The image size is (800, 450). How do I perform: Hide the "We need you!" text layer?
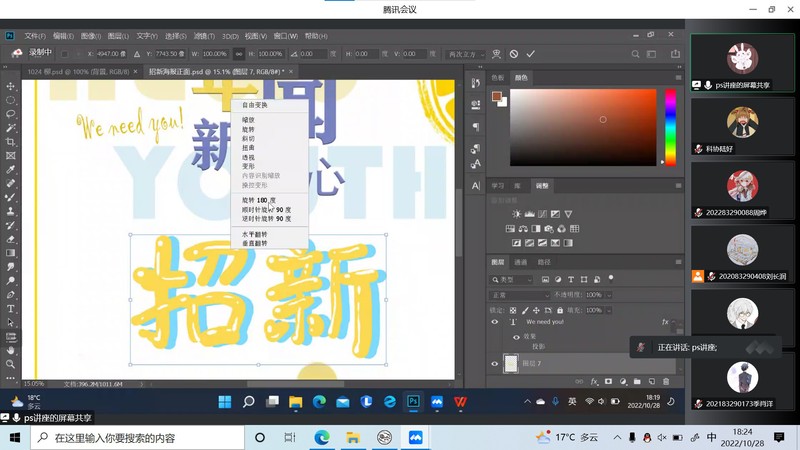click(494, 322)
